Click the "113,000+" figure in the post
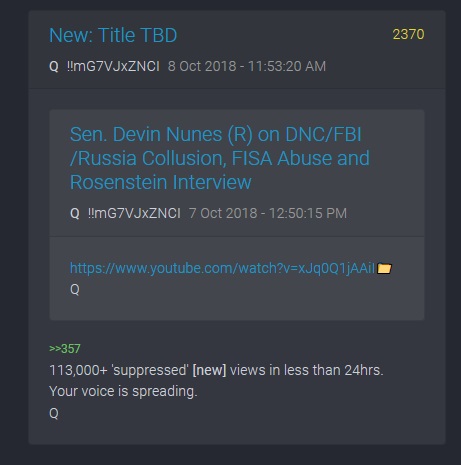This screenshot has width=461, height=465. (78, 370)
